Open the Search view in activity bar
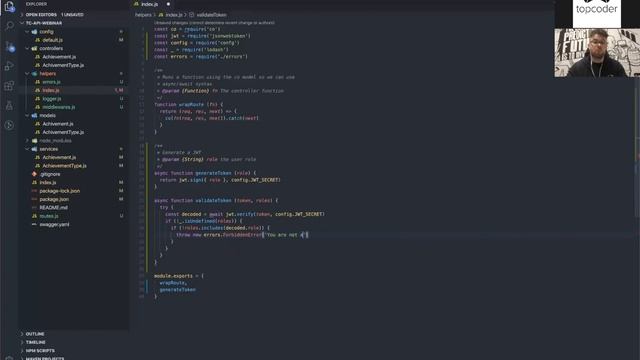Image resolution: width=640 pixels, height=360 pixels. click(9, 26)
